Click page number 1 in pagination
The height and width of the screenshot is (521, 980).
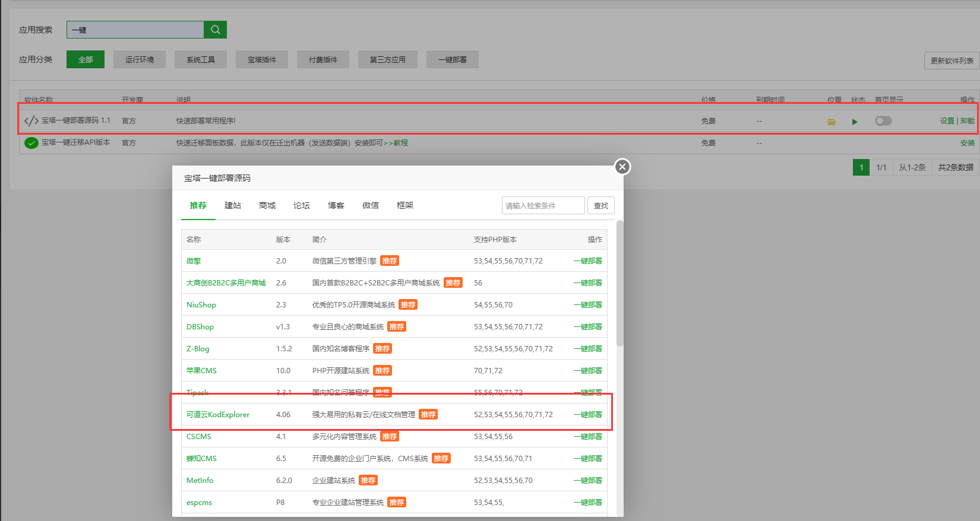click(861, 167)
